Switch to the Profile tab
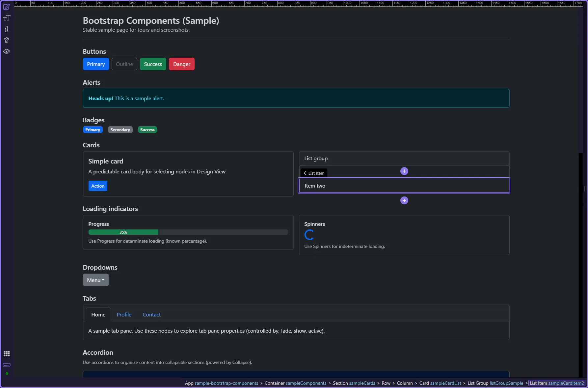The width and height of the screenshot is (588, 388). (x=124, y=315)
